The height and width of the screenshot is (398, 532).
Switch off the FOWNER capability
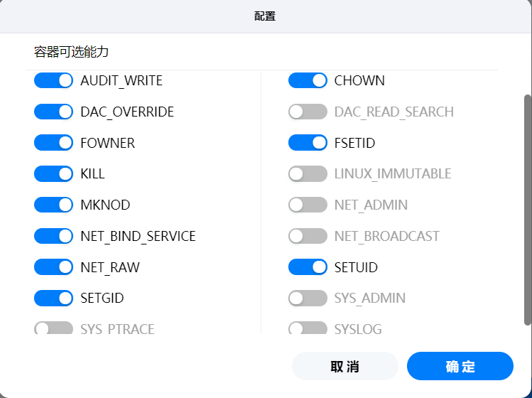click(x=53, y=143)
